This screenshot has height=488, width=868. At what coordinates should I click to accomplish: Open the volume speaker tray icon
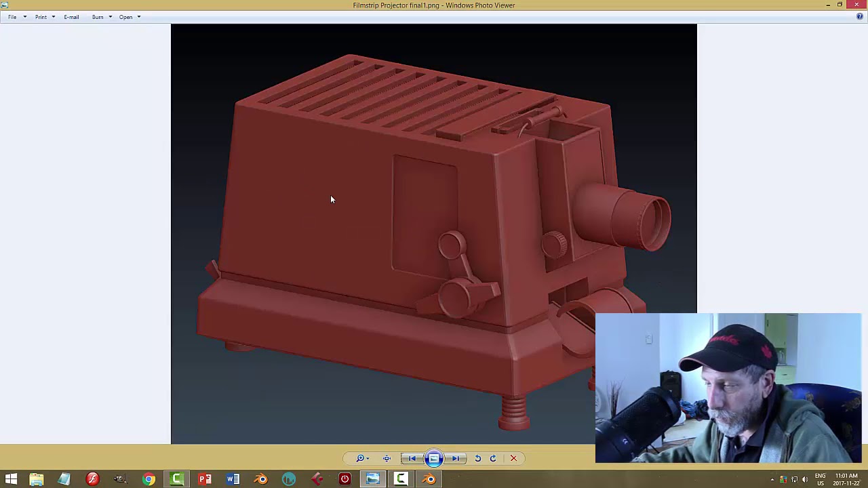pos(805,480)
